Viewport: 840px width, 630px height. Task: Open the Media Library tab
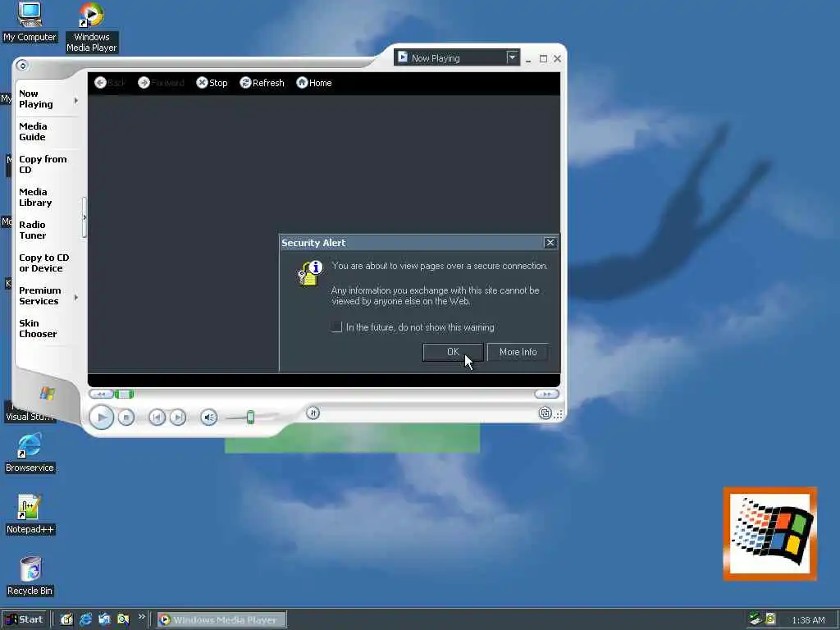click(x=35, y=197)
